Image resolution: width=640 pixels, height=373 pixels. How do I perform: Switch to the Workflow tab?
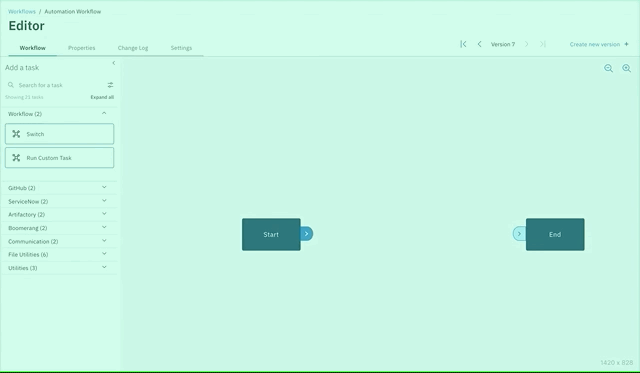(x=33, y=48)
